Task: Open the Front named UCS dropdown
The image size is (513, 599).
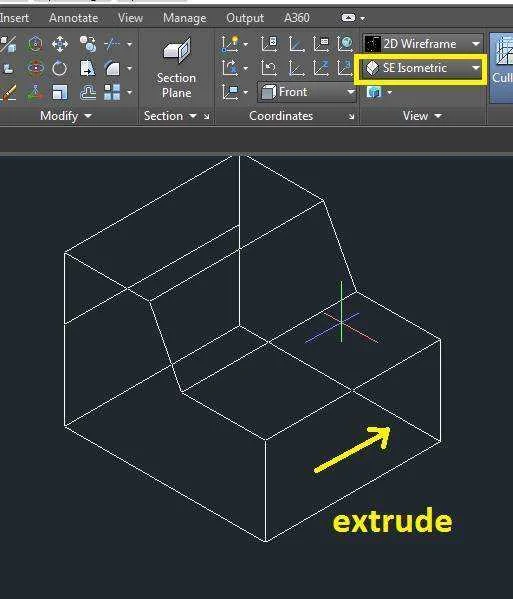Action: pyautogui.click(x=307, y=92)
